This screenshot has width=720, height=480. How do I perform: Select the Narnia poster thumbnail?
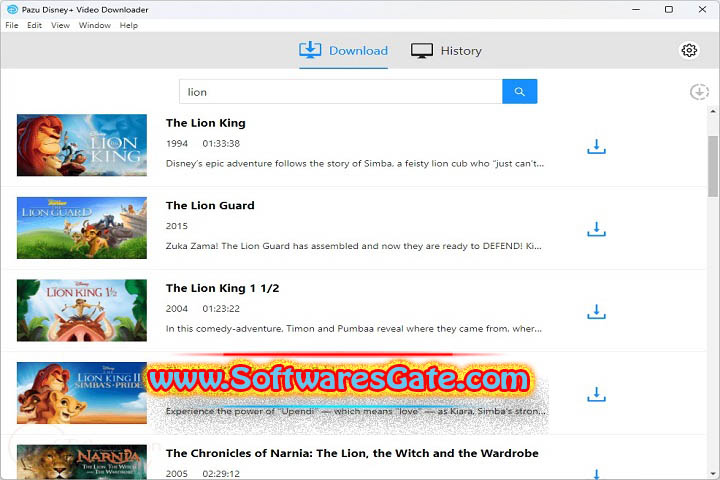(82, 462)
